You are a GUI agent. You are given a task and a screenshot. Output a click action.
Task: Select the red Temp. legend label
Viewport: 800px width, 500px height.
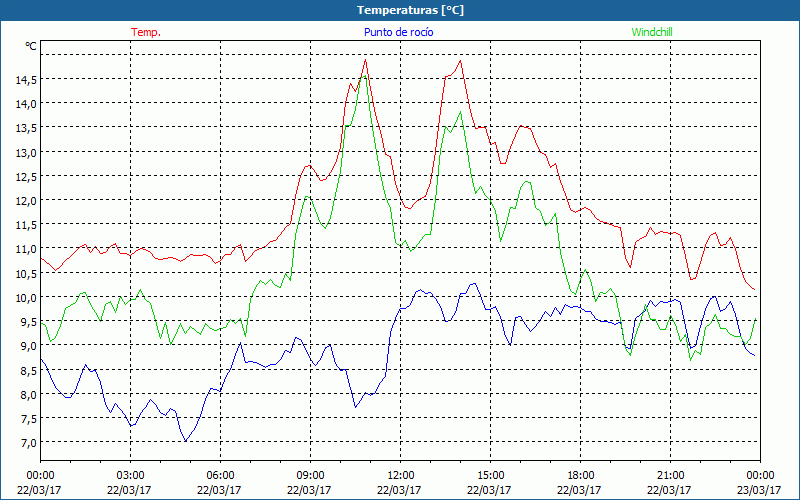146,32
